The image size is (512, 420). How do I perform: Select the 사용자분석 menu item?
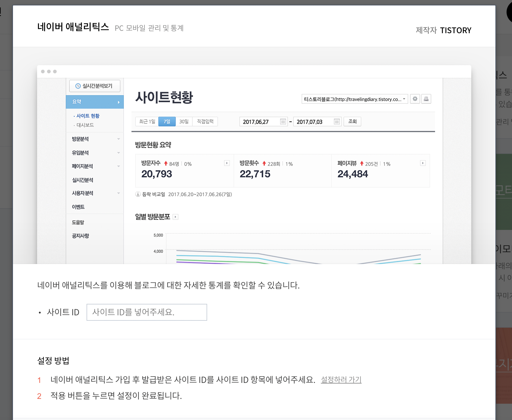(82, 193)
